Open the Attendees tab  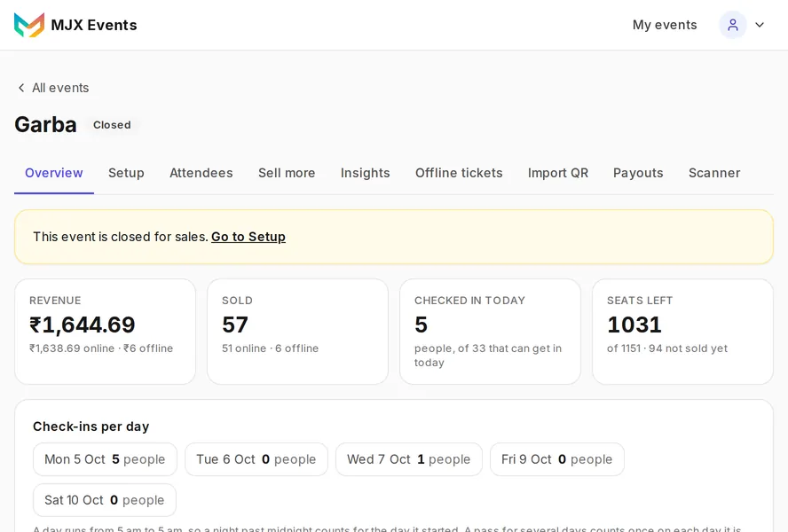[x=201, y=173]
